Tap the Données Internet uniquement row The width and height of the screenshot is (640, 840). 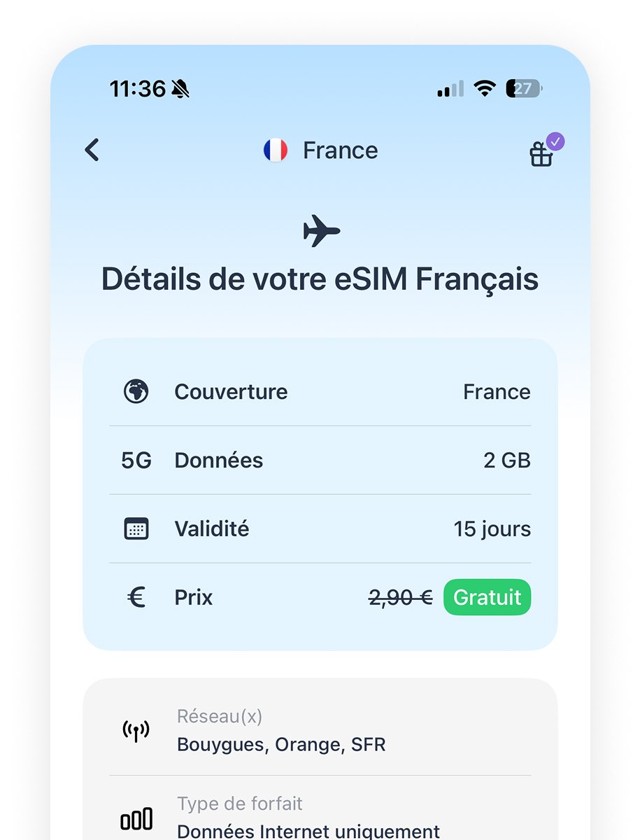point(320,819)
